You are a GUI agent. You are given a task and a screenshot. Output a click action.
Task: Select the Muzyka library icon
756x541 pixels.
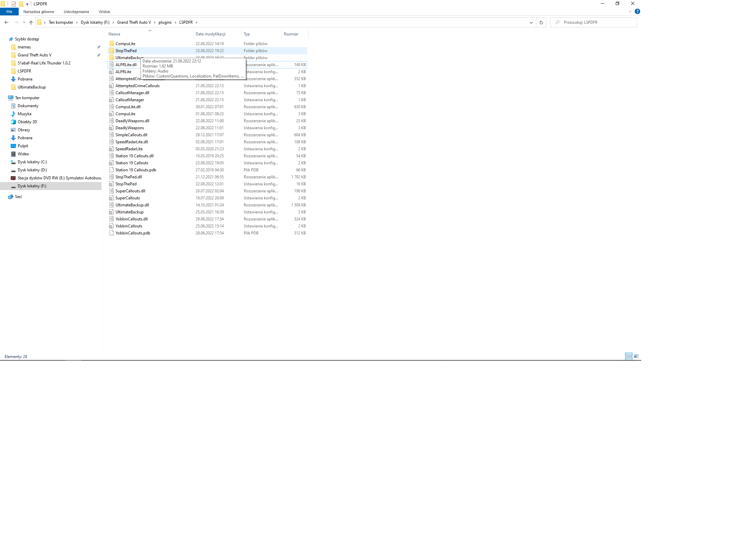pos(13,114)
